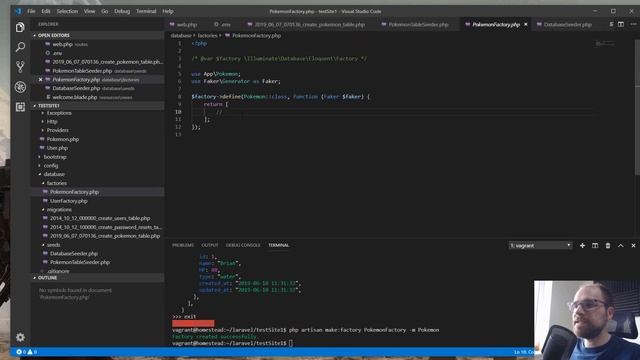The width and height of the screenshot is (640, 360).
Task: Open the View menu
Action: [x=89, y=11]
